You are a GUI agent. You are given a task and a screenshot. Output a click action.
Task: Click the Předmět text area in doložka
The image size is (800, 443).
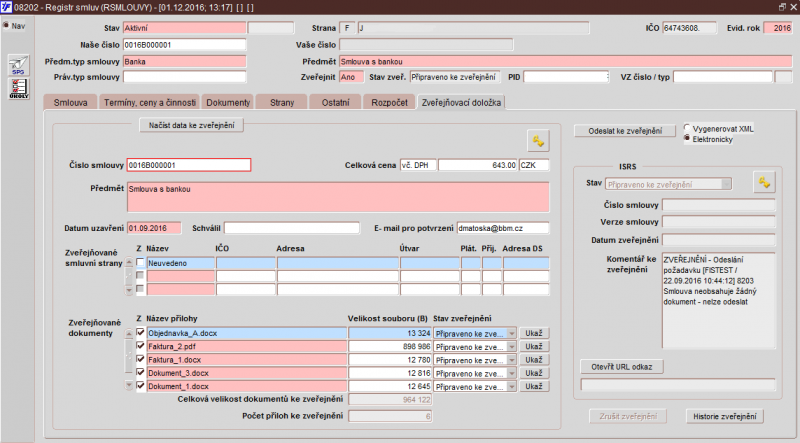pyautogui.click(x=338, y=197)
